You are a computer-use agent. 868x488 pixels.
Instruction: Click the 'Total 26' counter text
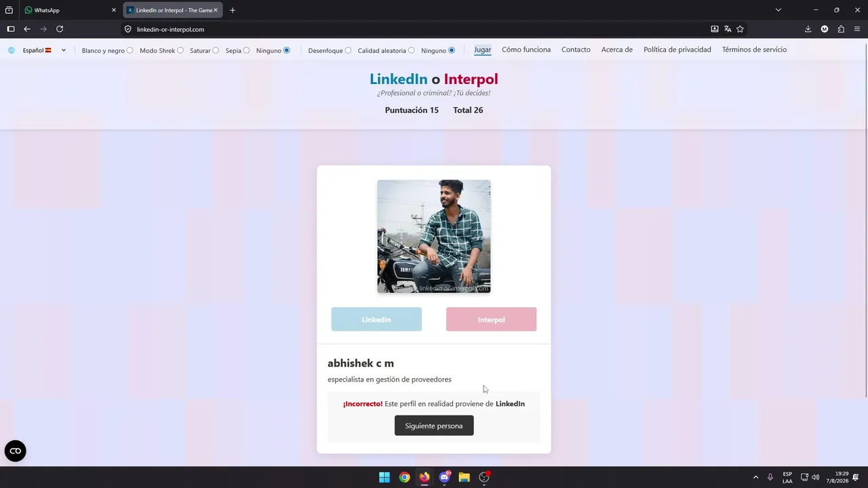click(x=468, y=110)
